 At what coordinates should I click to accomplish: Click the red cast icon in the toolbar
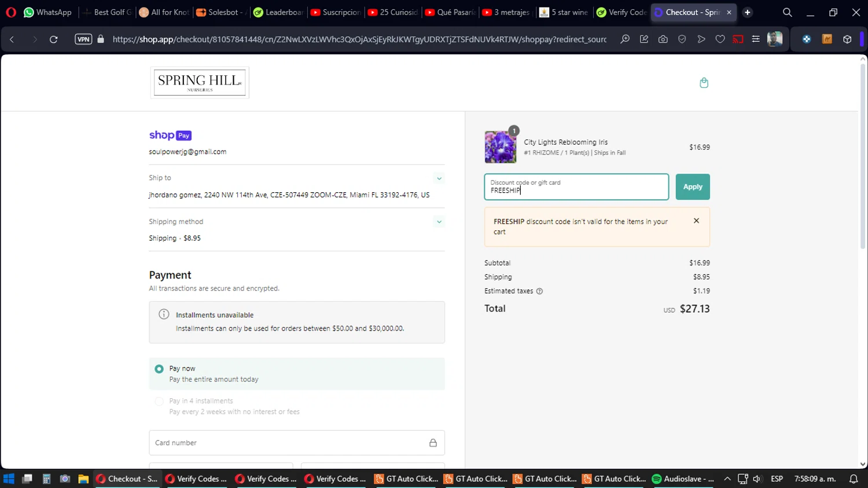(738, 39)
